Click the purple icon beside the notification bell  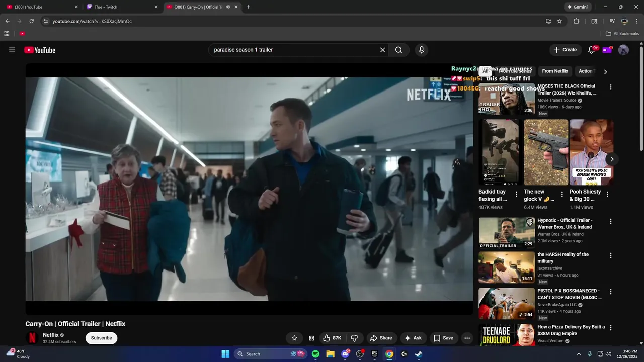[x=607, y=50]
